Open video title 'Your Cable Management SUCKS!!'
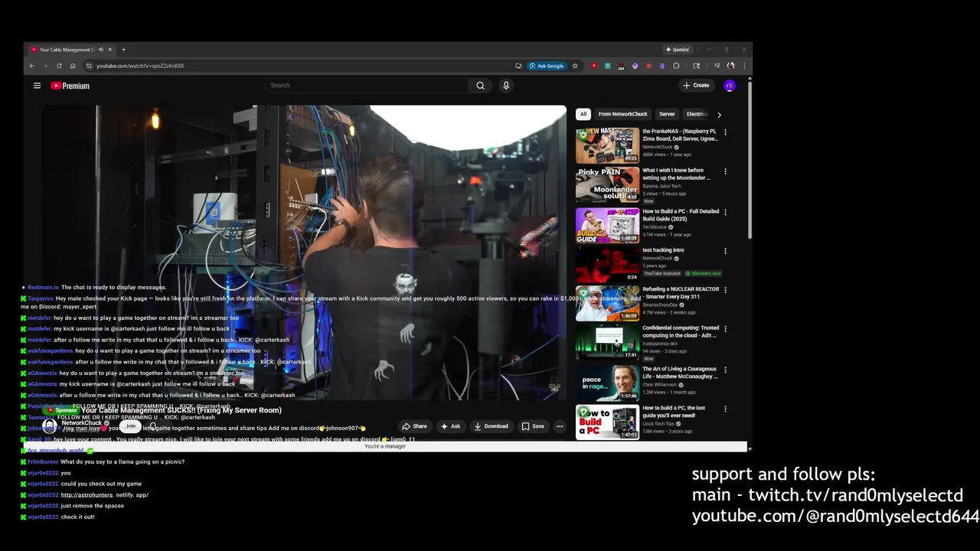 [x=181, y=410]
